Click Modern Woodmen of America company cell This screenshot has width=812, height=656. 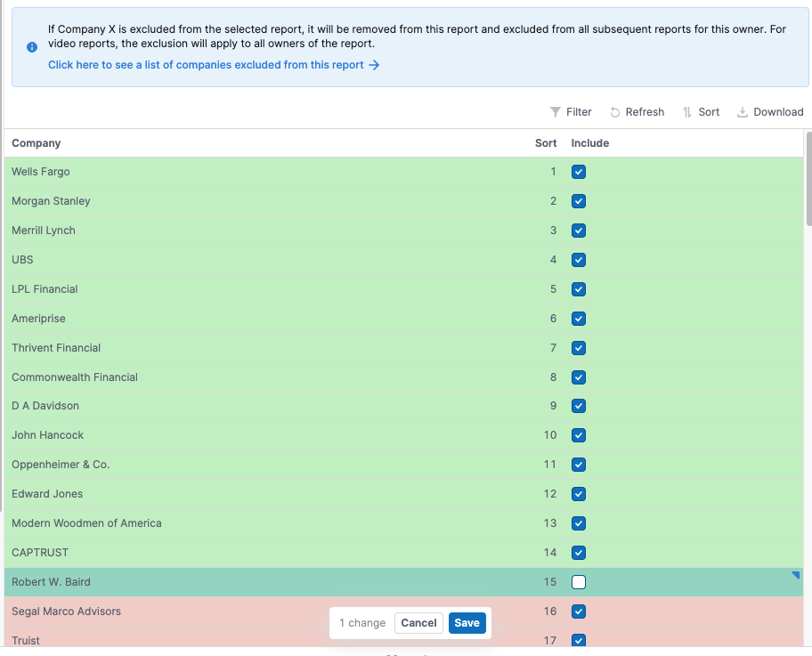86,523
